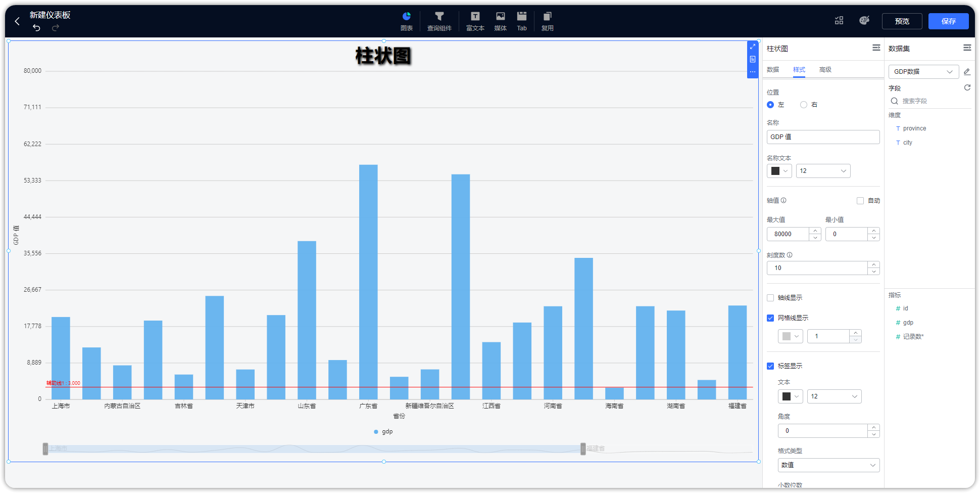Decrease the 最小值 stepper
Viewport: 980px width, 493px height.
click(x=873, y=238)
